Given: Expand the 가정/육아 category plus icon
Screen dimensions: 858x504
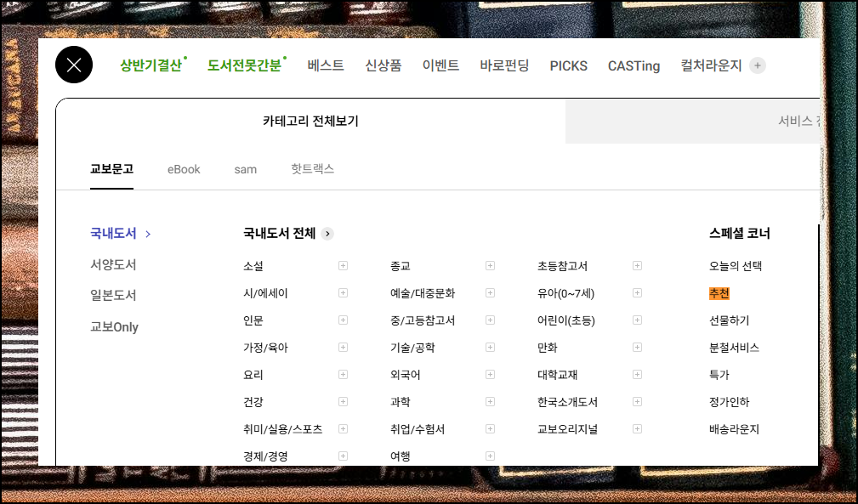Looking at the screenshot, I should click(343, 347).
